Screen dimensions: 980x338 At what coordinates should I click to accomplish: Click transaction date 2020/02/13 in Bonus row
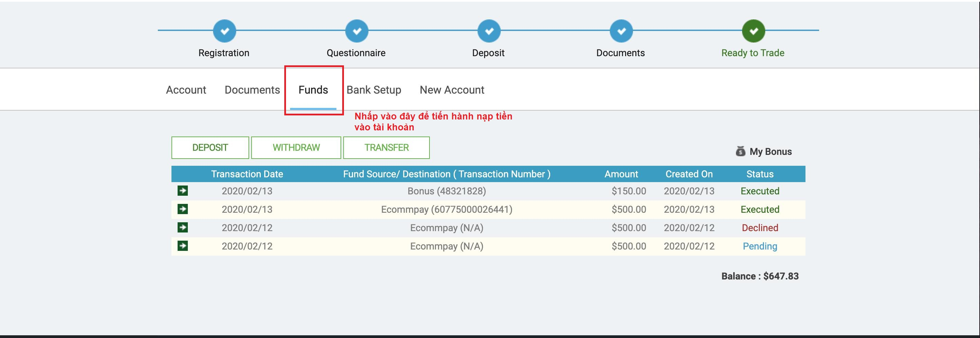point(247,191)
